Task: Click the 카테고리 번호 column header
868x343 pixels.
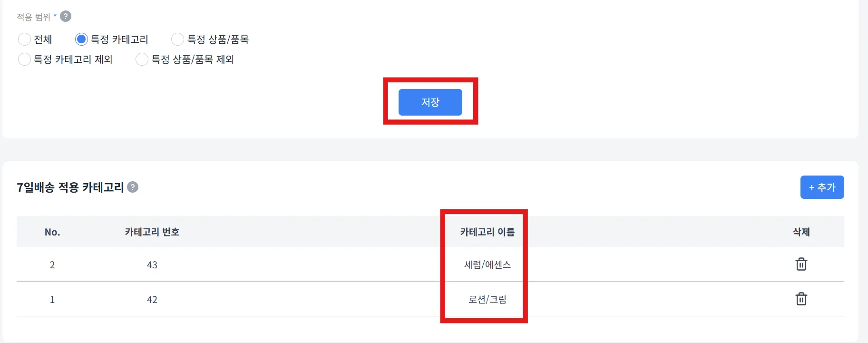Action: coord(152,232)
